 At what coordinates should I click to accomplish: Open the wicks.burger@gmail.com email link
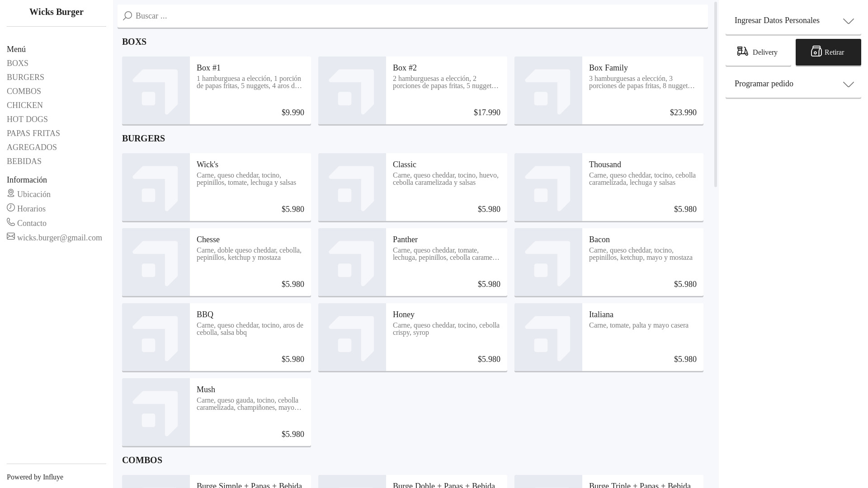[60, 238]
